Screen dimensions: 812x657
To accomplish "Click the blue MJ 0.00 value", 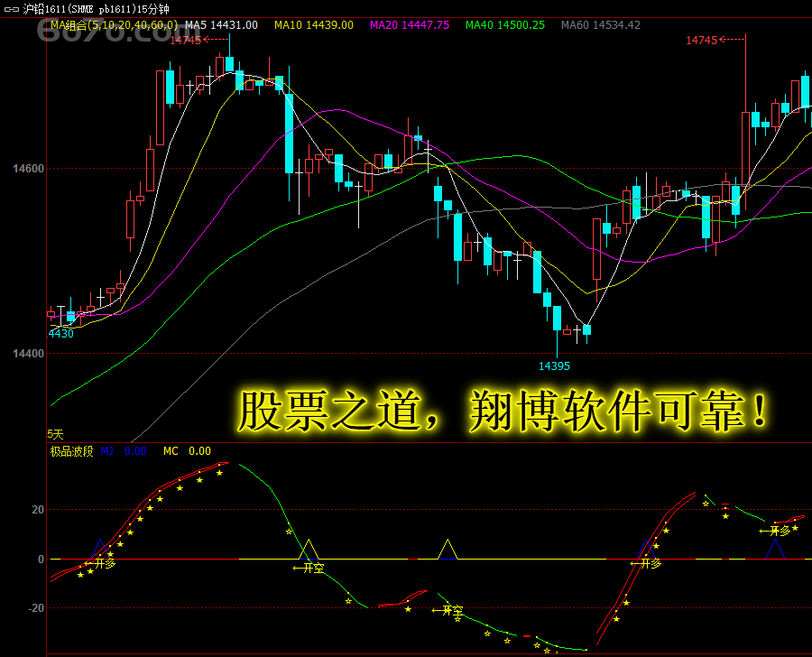I will 124,451.
